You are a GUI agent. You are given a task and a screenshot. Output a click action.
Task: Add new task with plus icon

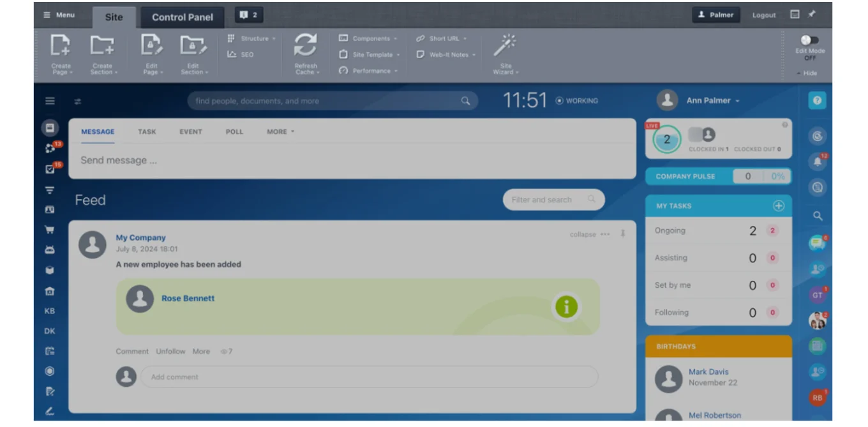pyautogui.click(x=778, y=206)
